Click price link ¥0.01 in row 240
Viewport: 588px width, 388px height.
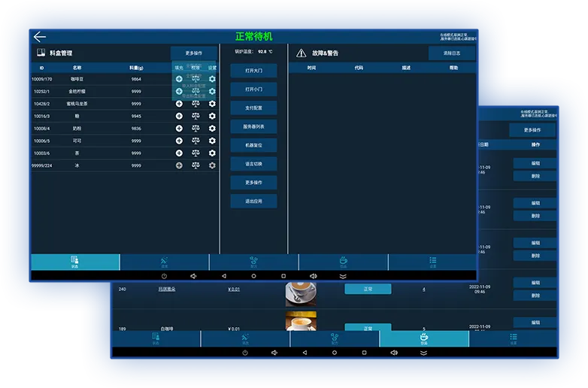coord(234,289)
